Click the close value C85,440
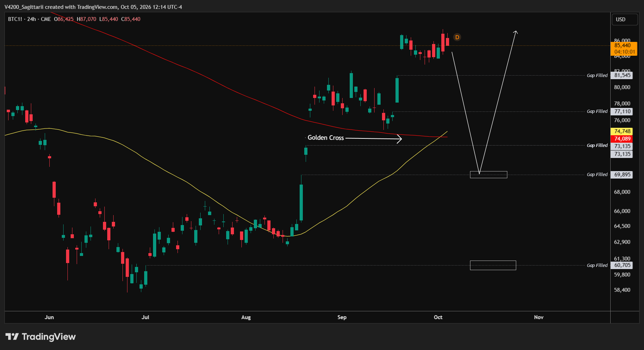 tap(131, 19)
